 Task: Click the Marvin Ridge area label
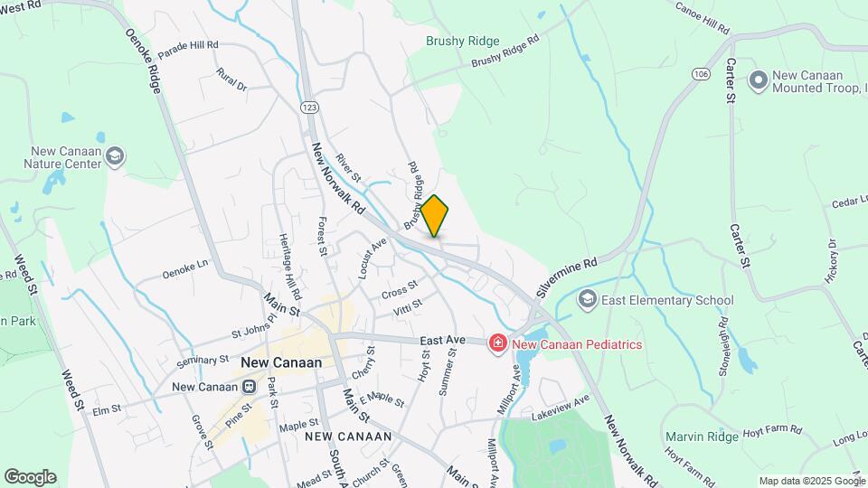[x=702, y=436]
